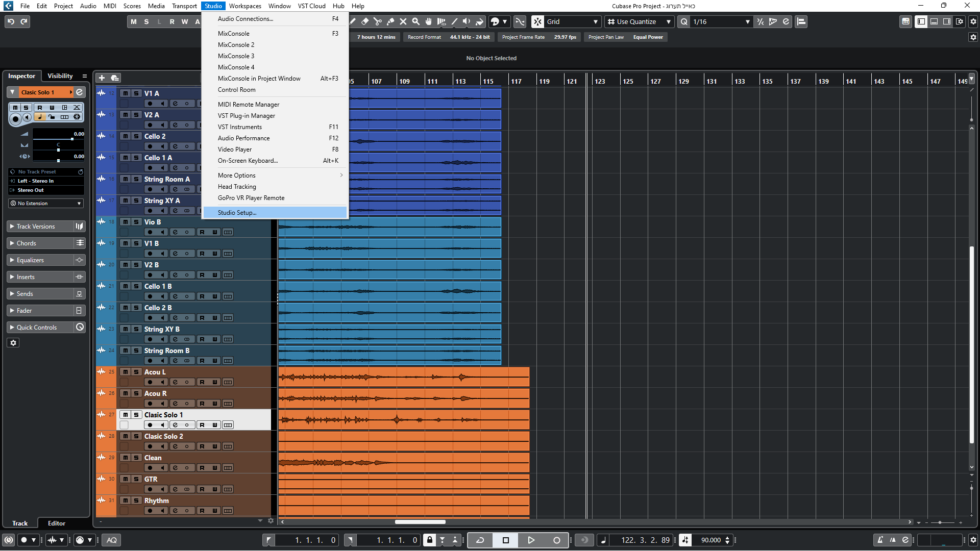The height and width of the screenshot is (551, 980).
Task: Solo the Clasic Solo 2 track
Action: click(x=136, y=436)
